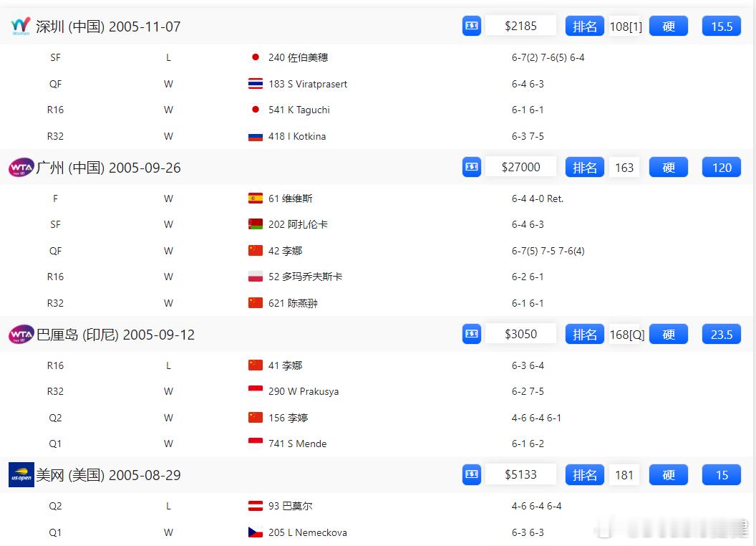The height and width of the screenshot is (546, 756).
Task: Click Czech flag next to L Nemeckova
Action: (x=256, y=532)
